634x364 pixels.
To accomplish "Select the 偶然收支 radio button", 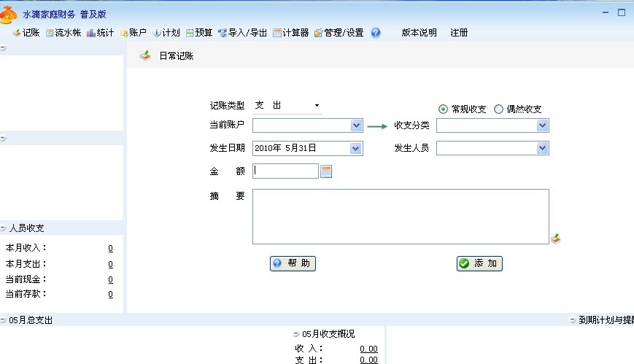I will click(x=498, y=109).
